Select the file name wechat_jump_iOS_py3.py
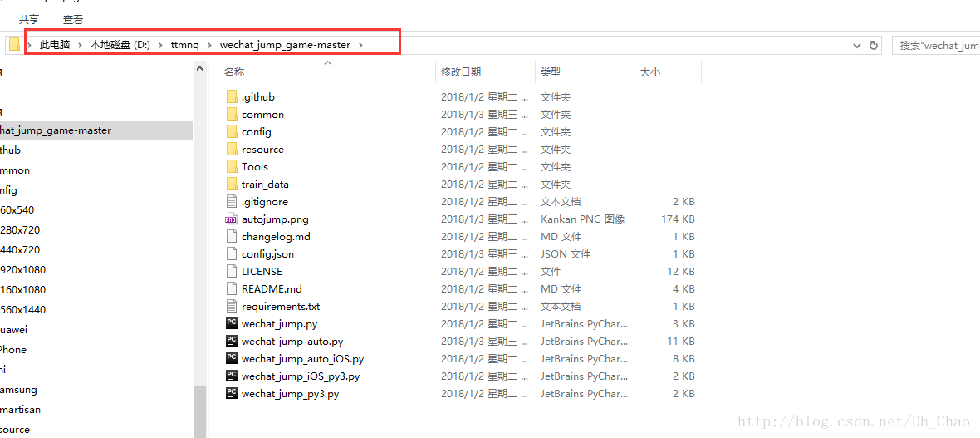Image resolution: width=980 pixels, height=438 pixels. pyautogui.click(x=301, y=376)
